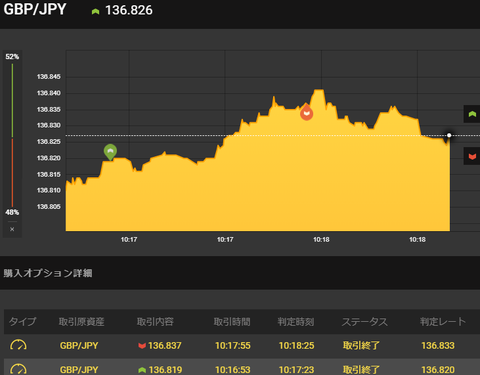Close the sentiment bar with X
The image size is (480, 375).
12,229
